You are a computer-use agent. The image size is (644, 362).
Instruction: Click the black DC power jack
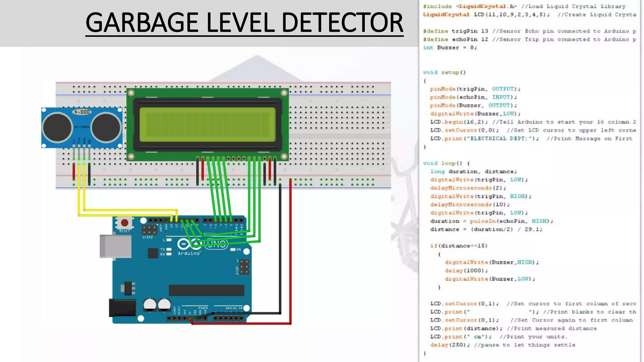point(122,308)
